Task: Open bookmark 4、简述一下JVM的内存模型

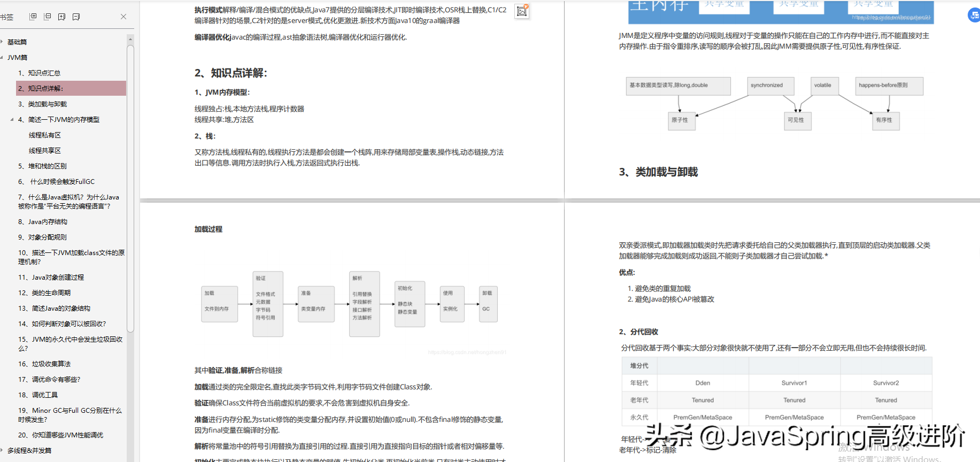Action: click(x=59, y=119)
